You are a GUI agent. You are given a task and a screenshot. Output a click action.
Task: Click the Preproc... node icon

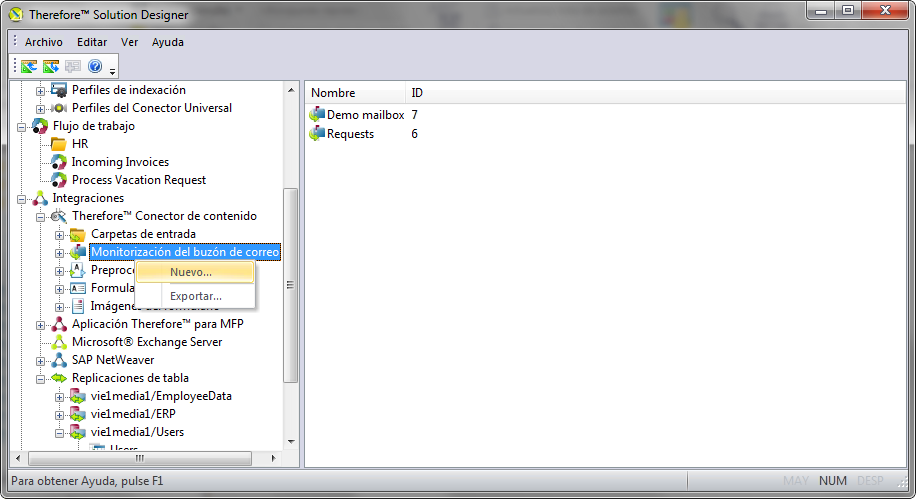coord(78,270)
